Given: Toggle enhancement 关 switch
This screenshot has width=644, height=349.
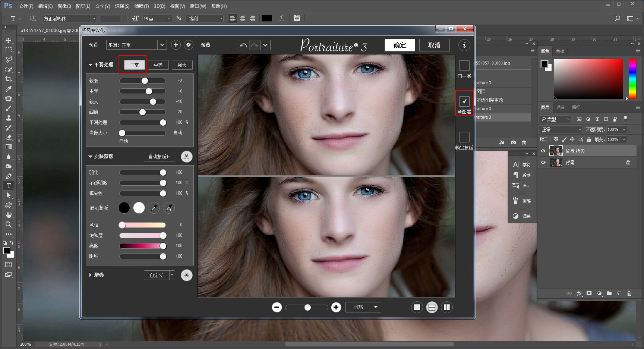Looking at the screenshot, I should (x=187, y=275).
